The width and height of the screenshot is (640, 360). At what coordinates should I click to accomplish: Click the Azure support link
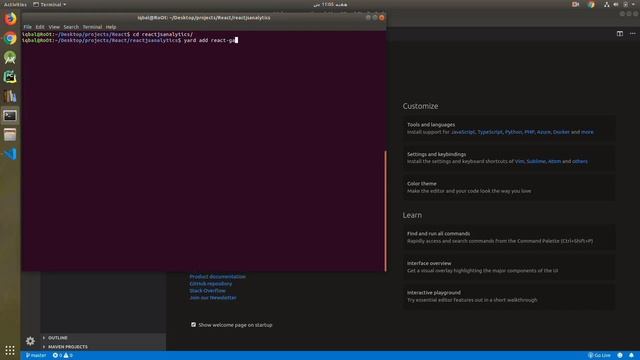click(543, 132)
